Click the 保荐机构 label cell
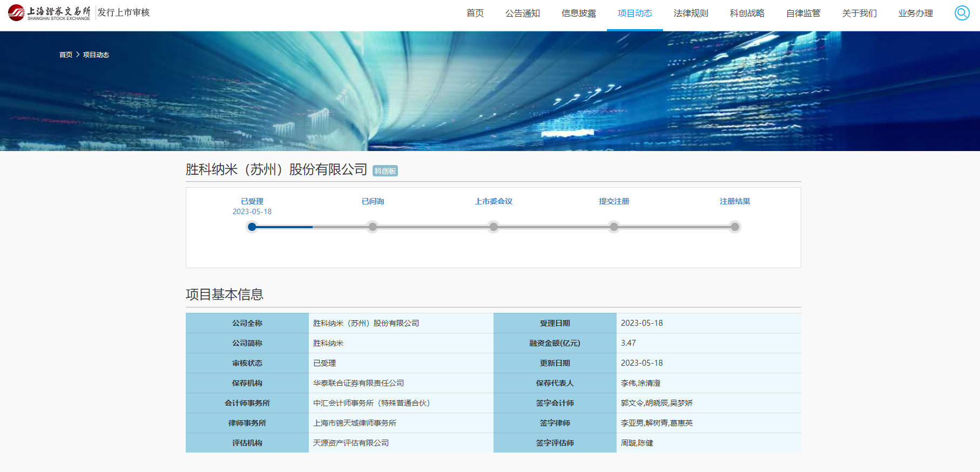 [x=247, y=383]
